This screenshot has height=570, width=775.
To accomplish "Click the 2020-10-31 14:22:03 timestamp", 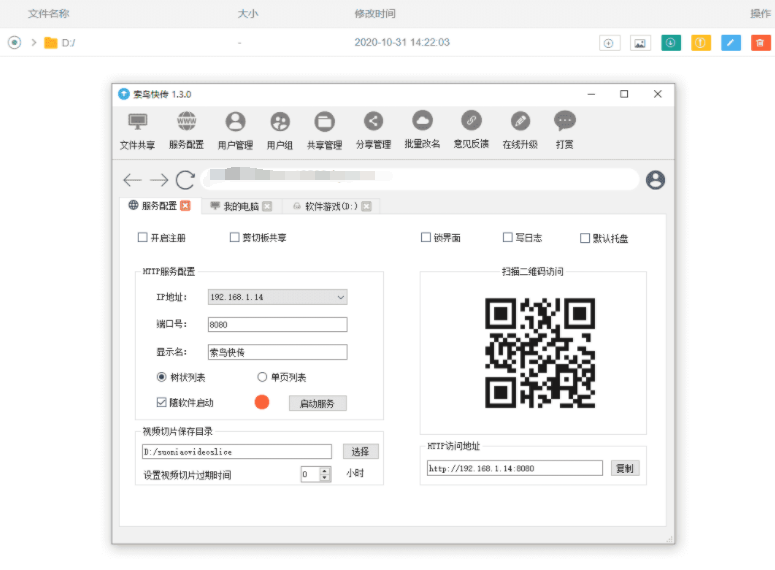I will 402,43.
